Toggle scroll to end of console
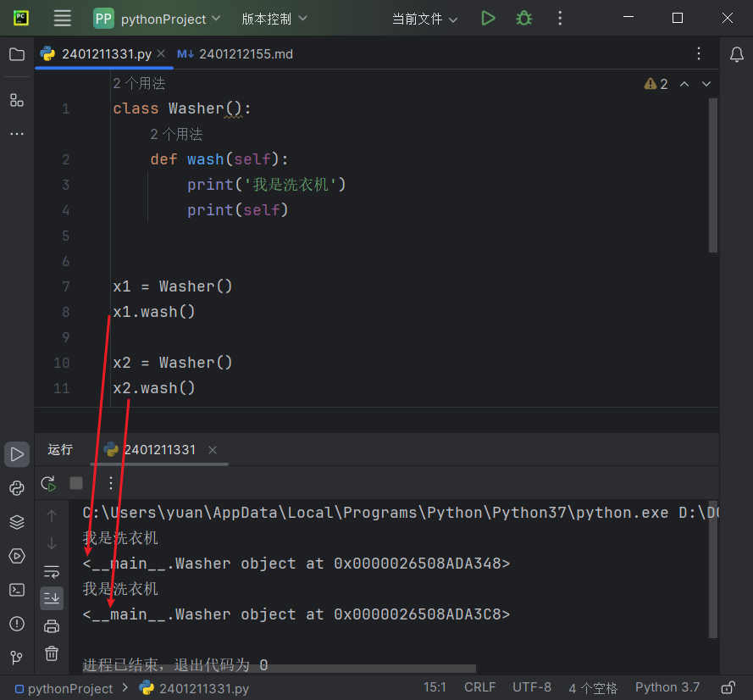 click(x=52, y=598)
